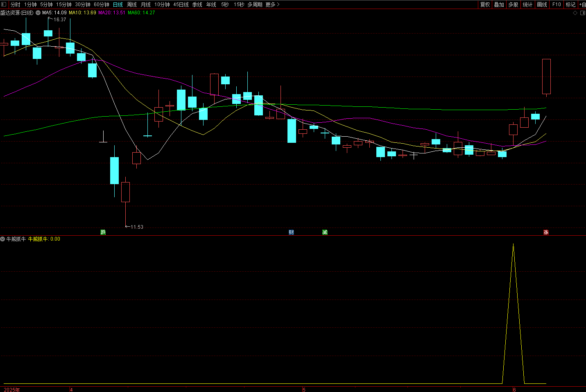Toggle the left sidebar panel icon
The image size is (586, 392).
click(x=4, y=5)
